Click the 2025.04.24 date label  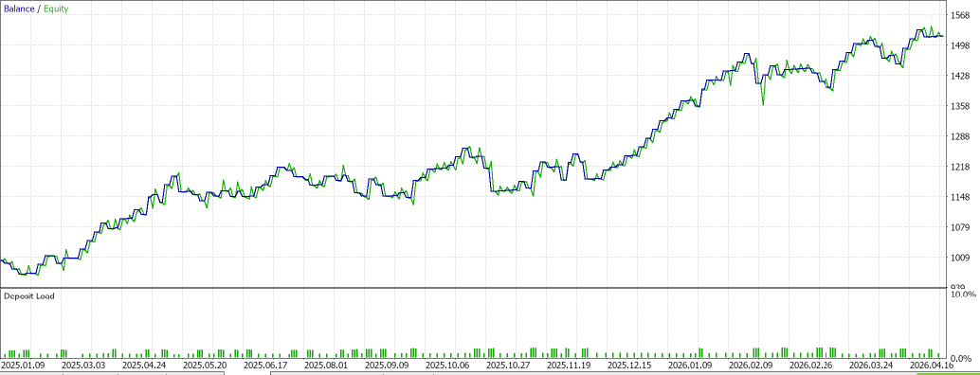[143, 365]
